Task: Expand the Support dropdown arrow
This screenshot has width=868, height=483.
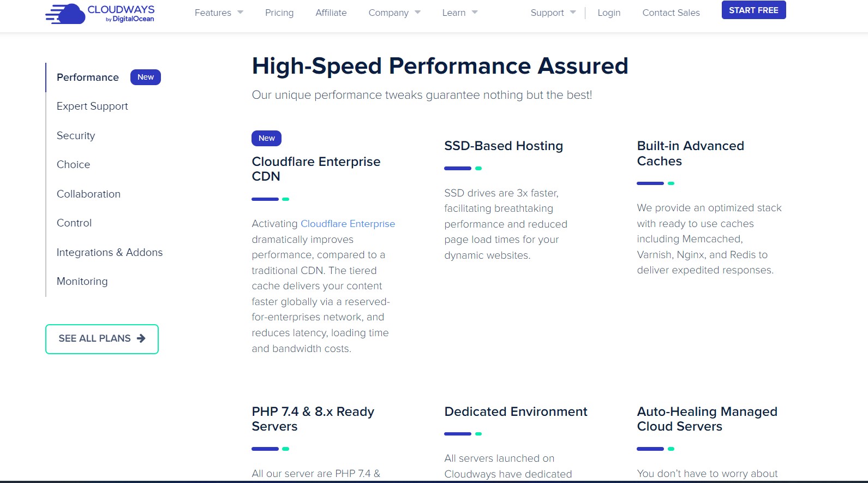Action: pos(573,12)
